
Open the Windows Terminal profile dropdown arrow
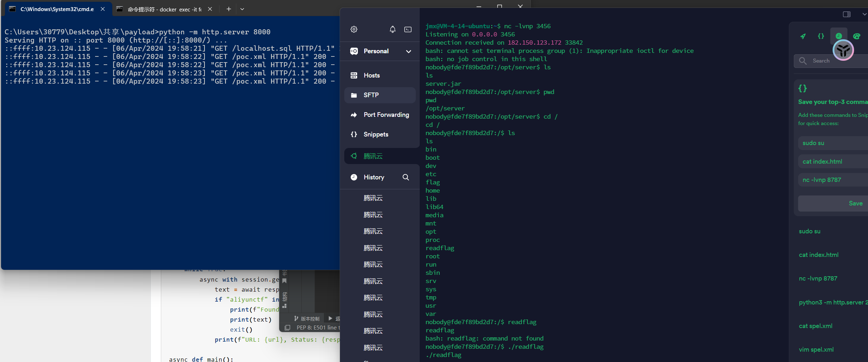point(242,9)
